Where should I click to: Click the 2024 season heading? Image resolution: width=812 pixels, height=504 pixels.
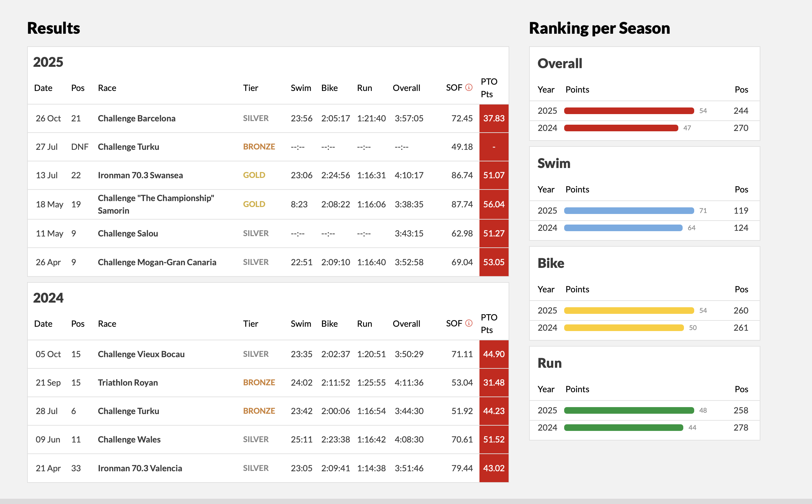48,298
